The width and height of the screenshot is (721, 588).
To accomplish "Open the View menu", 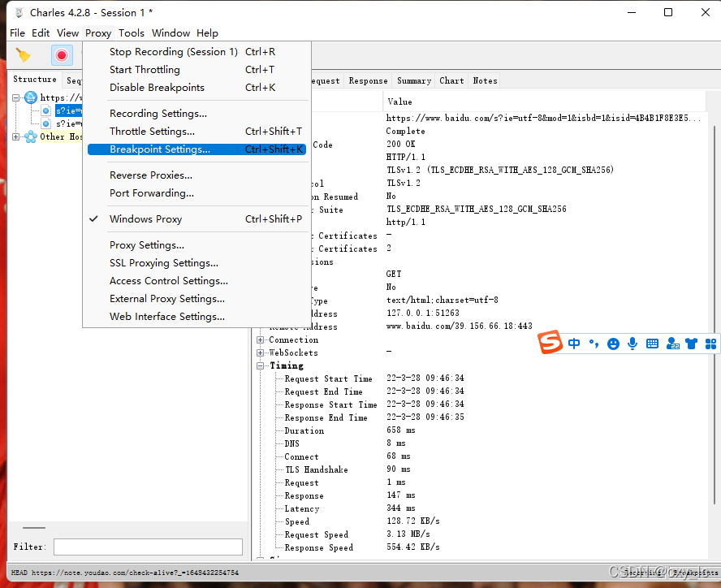I will point(67,33).
